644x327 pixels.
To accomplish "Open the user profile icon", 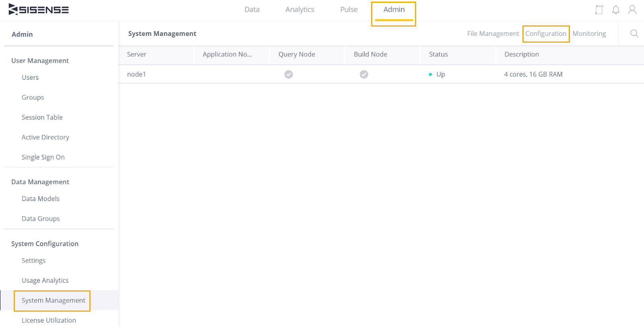I will tap(632, 10).
